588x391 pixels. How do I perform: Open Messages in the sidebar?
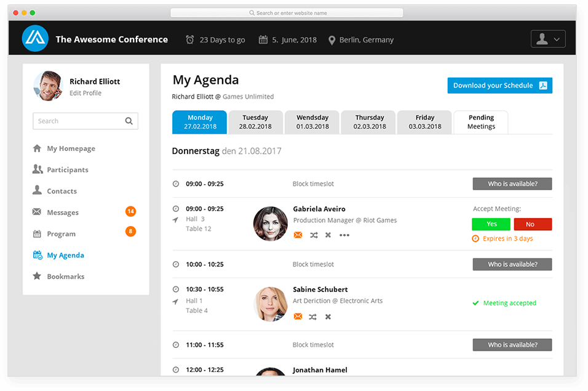63,212
